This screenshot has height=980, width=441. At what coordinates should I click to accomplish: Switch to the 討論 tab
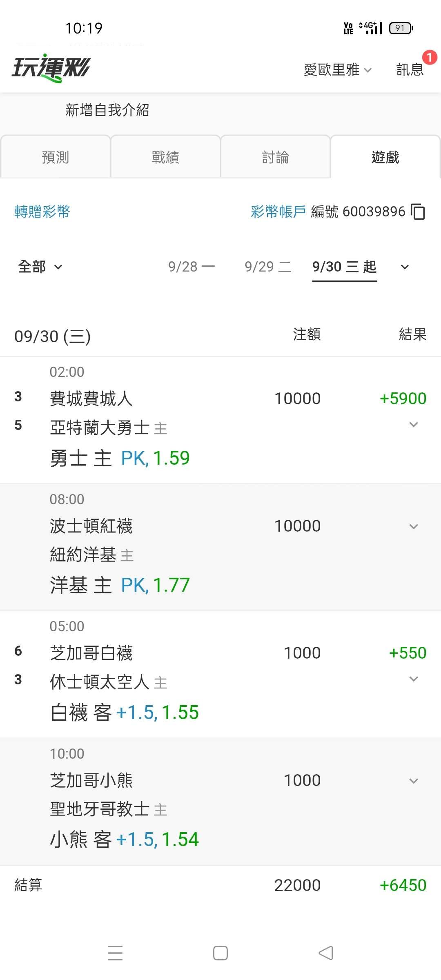(x=275, y=157)
